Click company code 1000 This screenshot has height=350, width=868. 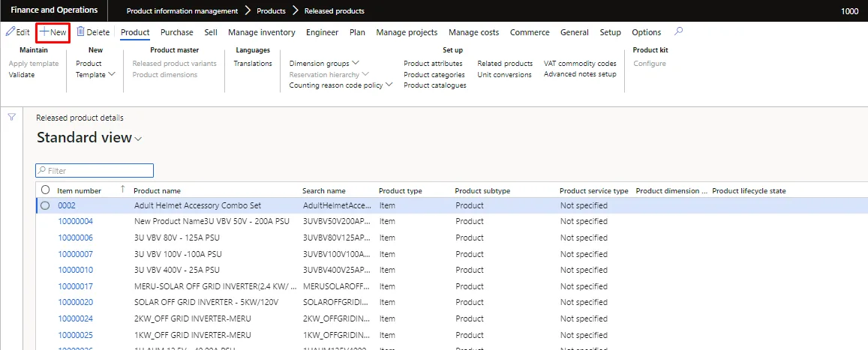849,11
